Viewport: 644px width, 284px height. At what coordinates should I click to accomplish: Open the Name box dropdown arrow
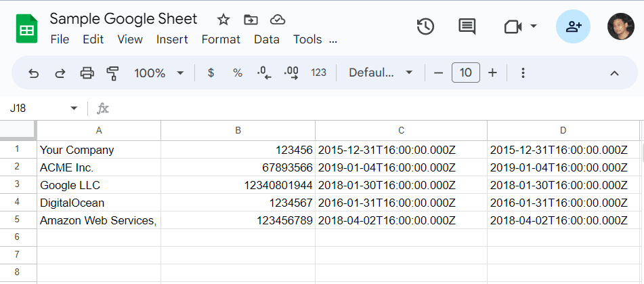(74, 108)
